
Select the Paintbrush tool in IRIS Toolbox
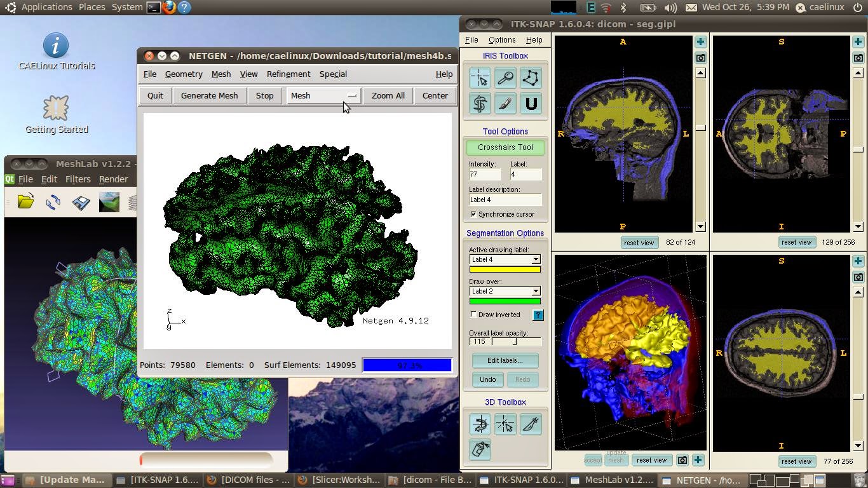pyautogui.click(x=505, y=104)
